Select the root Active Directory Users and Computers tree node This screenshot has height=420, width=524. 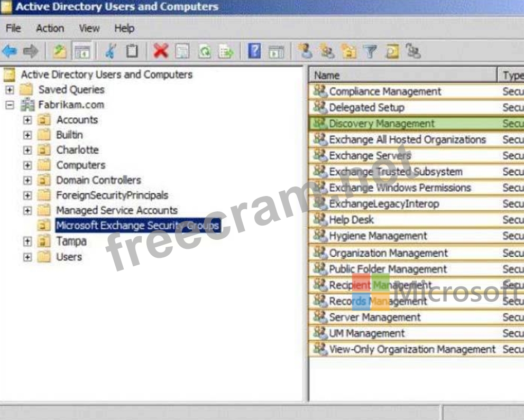tap(107, 74)
